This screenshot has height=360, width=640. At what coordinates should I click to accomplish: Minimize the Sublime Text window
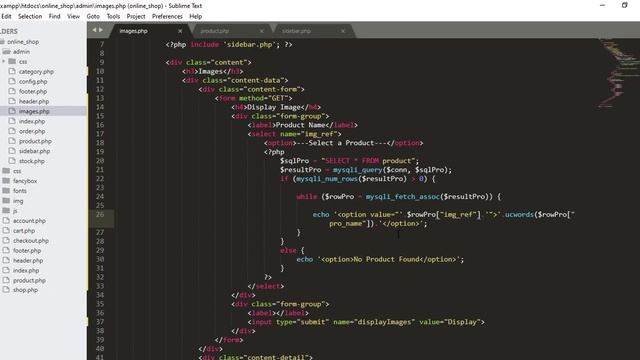point(603,5)
